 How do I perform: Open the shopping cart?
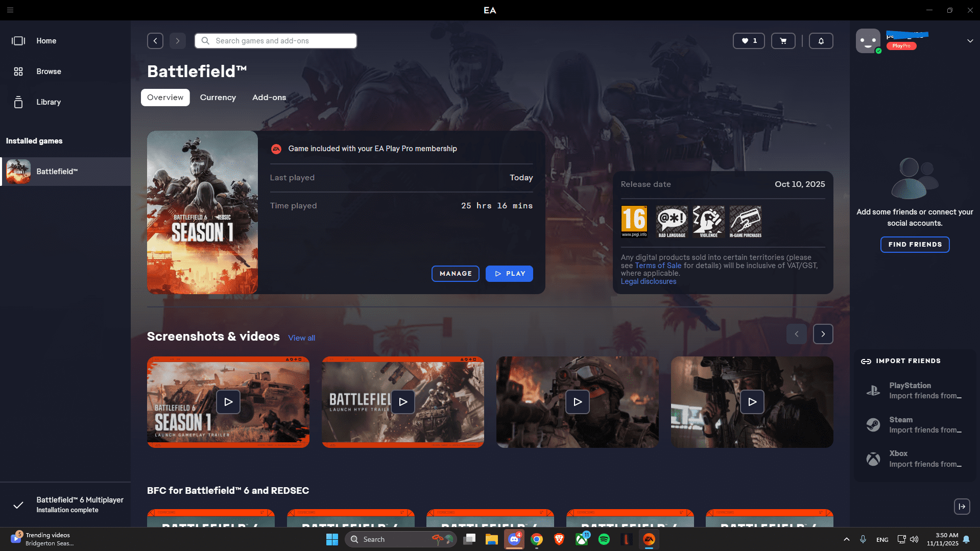click(x=783, y=41)
